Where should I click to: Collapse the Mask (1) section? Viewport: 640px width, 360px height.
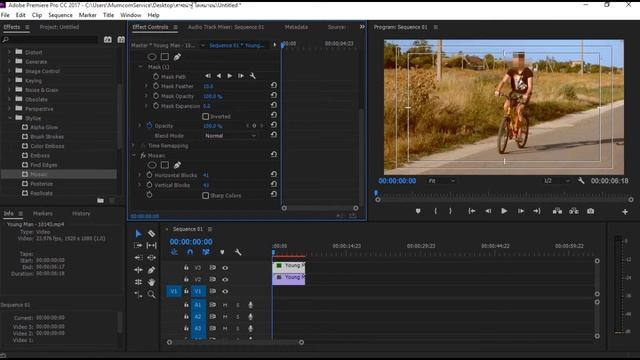point(140,67)
